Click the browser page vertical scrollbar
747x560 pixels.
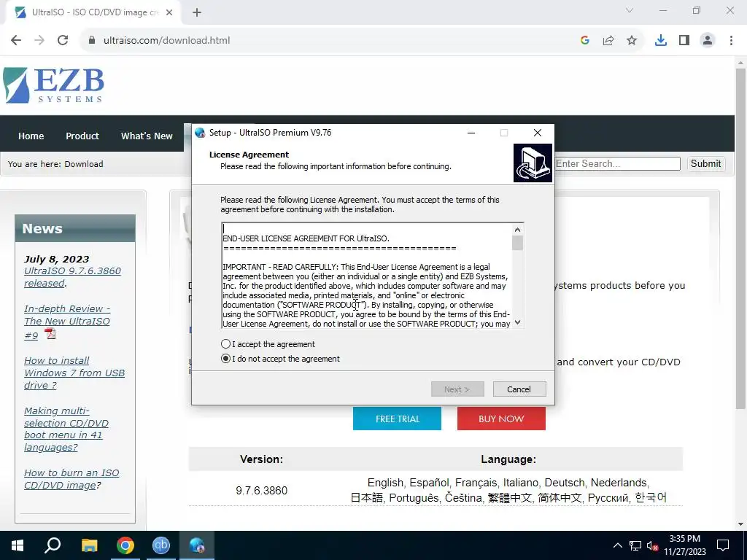click(740, 238)
